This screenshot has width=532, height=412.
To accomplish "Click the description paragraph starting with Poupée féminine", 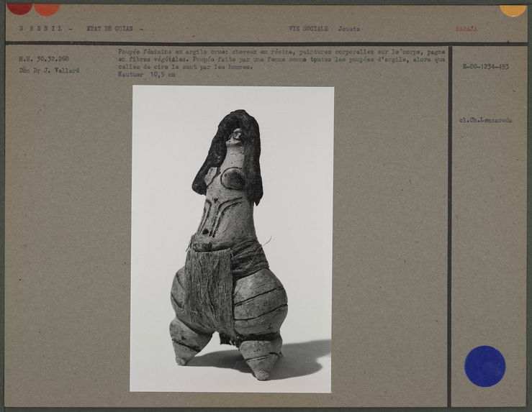I will (x=281, y=59).
